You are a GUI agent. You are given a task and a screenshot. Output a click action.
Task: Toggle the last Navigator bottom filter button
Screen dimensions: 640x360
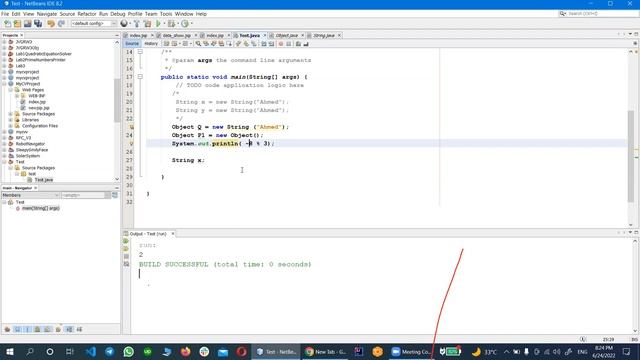[x=79, y=329]
